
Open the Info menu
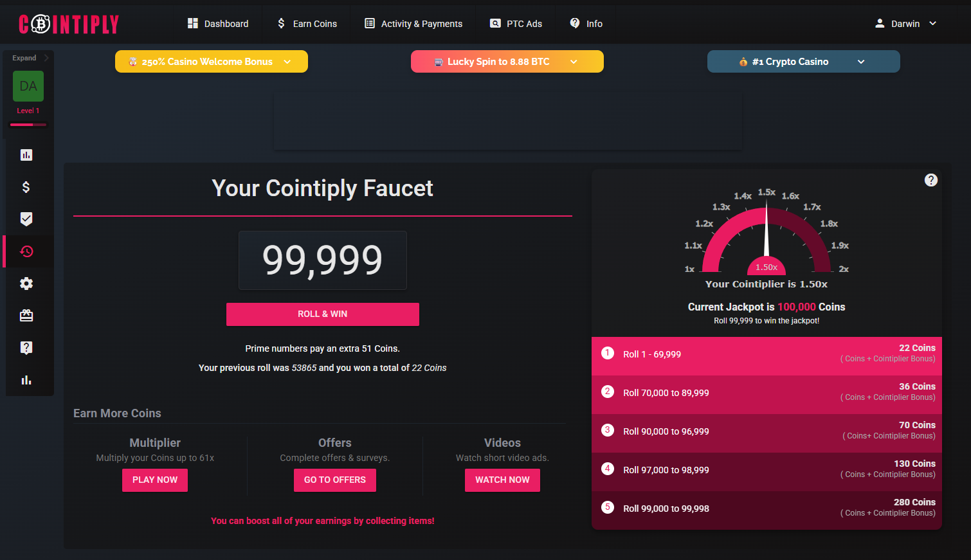pyautogui.click(x=586, y=24)
